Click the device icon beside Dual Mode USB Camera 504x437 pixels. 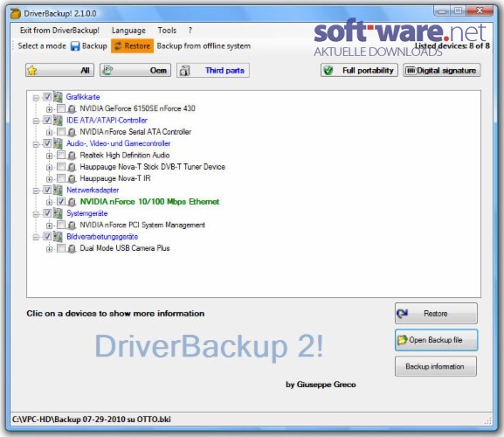[x=72, y=248]
